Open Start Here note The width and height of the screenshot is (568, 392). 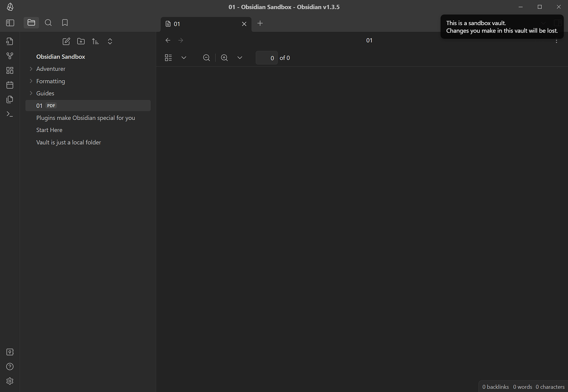tap(49, 130)
